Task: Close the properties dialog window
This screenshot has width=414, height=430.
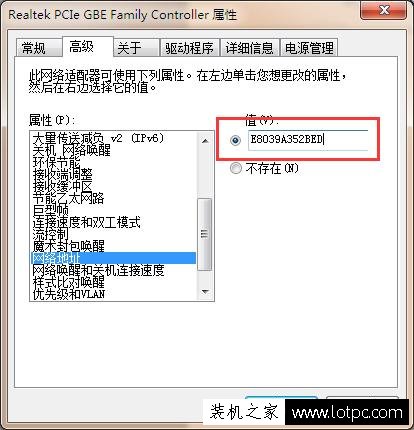Action: click(x=384, y=10)
